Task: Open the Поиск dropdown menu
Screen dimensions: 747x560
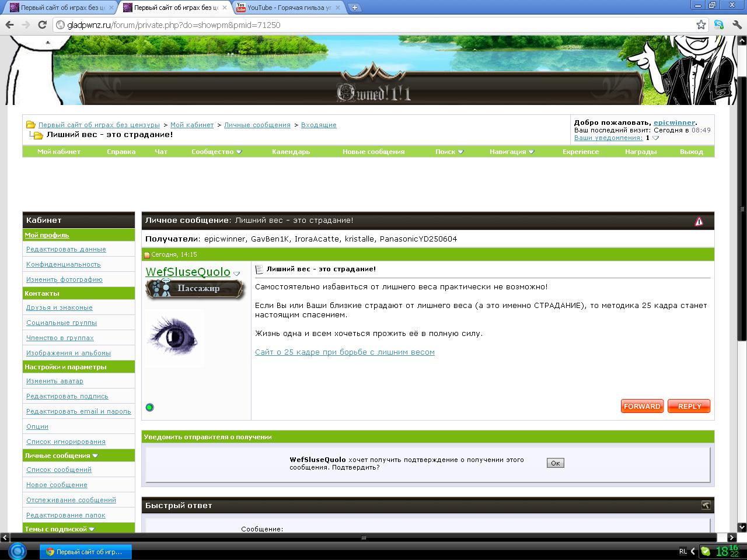Action: pyautogui.click(x=449, y=152)
